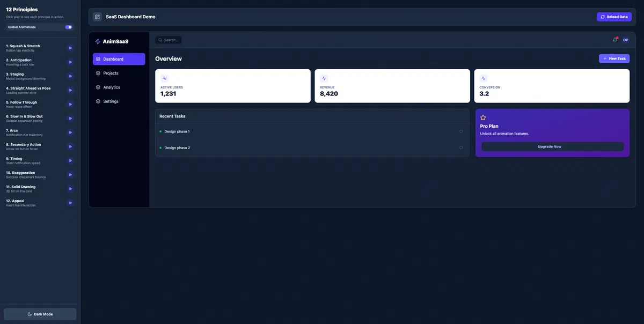Open the Analytics sidebar item
This screenshot has width=644, height=324.
coord(119,87)
